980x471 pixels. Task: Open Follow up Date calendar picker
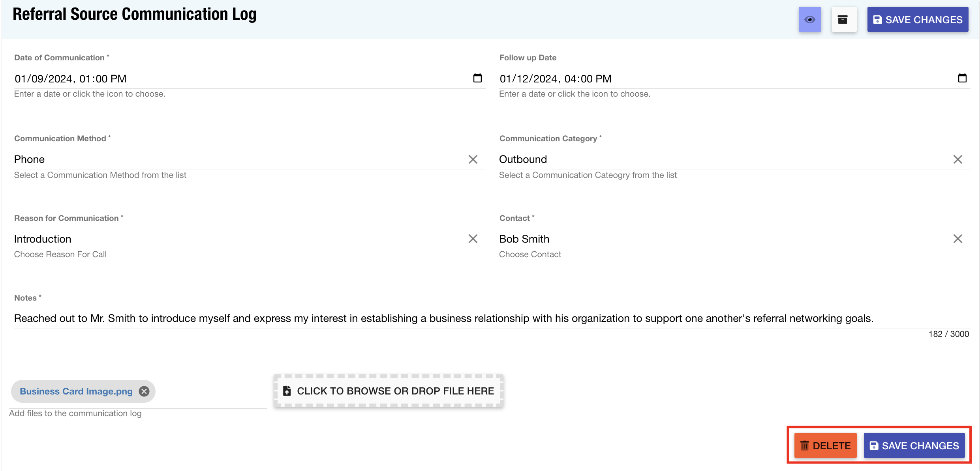962,78
